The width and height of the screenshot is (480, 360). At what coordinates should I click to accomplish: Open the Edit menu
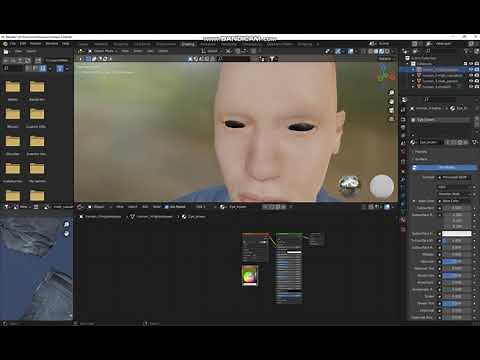click(x=23, y=44)
